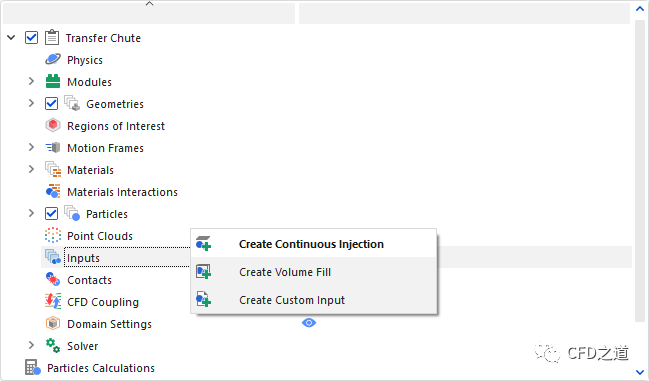
Task: Uncheck the Transfer Chute checkbox
Action: coord(31,38)
